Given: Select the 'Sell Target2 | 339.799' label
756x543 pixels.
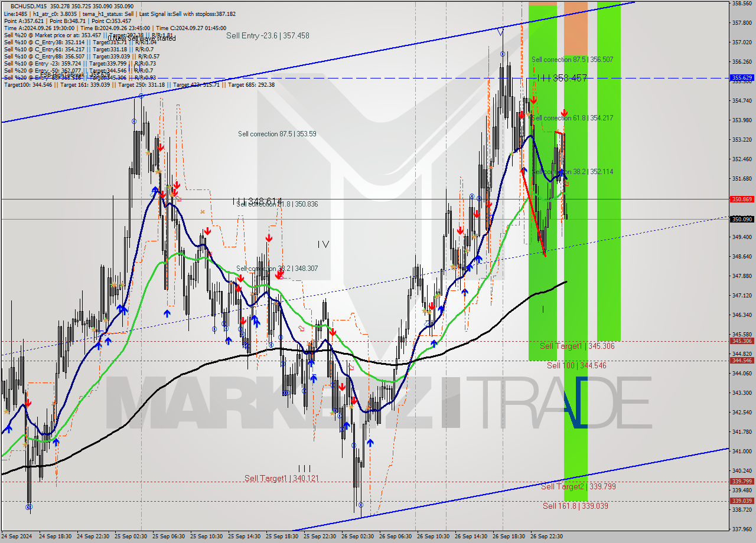Looking at the screenshot, I should [578, 486].
